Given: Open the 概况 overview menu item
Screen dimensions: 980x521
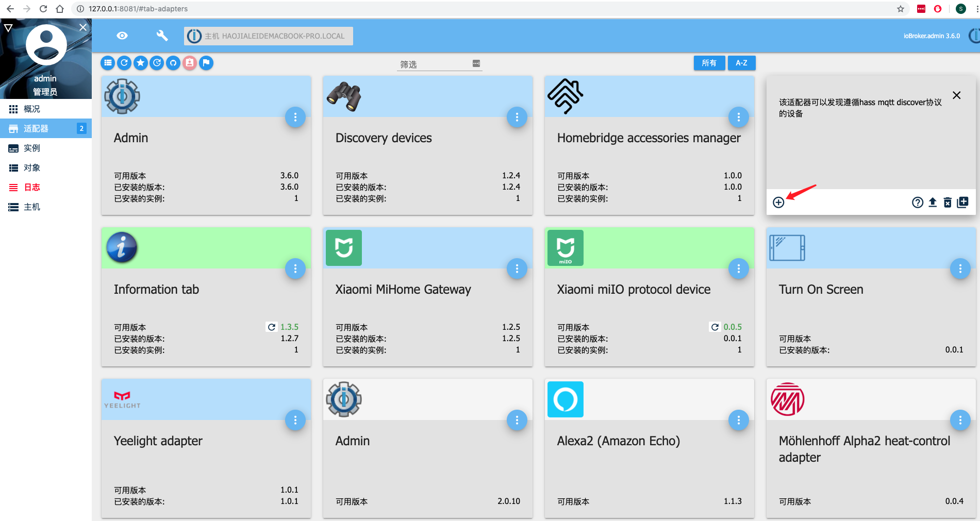Looking at the screenshot, I should tap(46, 109).
